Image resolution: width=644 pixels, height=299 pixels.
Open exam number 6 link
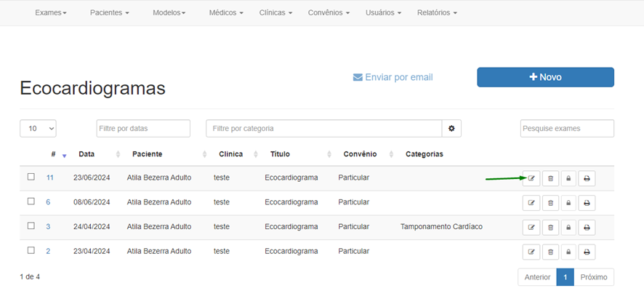48,202
